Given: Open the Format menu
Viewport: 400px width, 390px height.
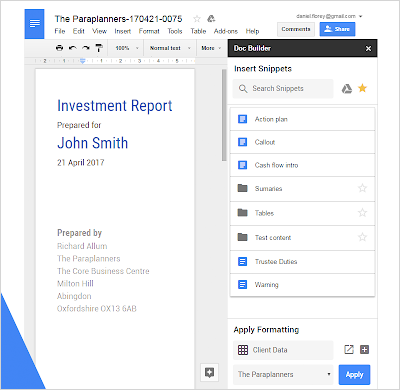Looking at the screenshot, I should tap(149, 31).
